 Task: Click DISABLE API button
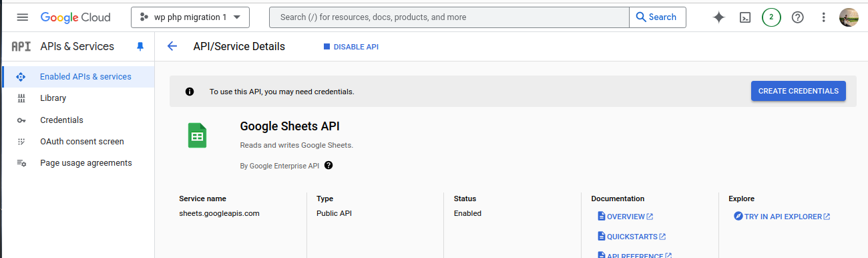(x=351, y=47)
